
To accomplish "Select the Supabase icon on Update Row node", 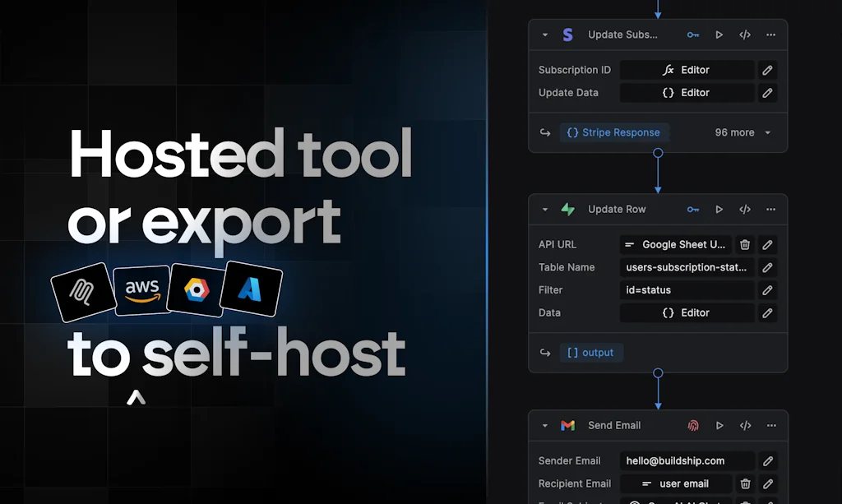I will click(x=567, y=209).
